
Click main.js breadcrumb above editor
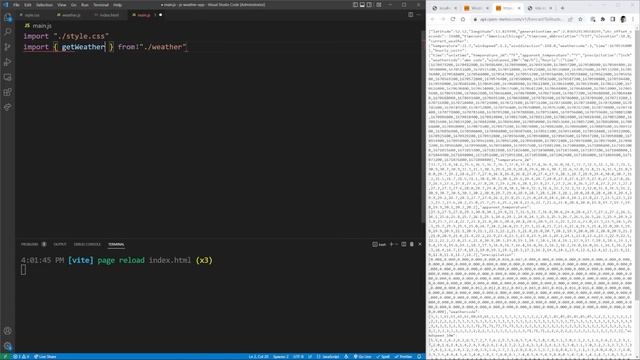pyautogui.click(x=38, y=26)
